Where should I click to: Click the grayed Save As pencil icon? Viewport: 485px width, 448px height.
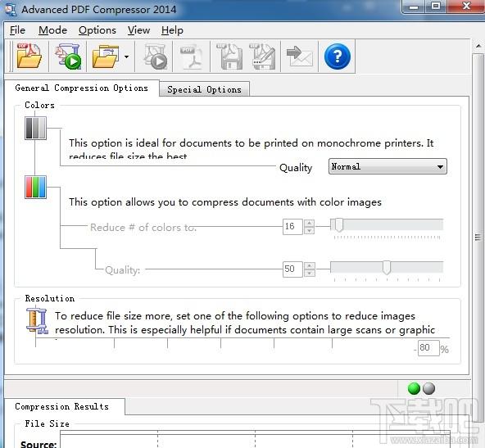tap(262, 57)
